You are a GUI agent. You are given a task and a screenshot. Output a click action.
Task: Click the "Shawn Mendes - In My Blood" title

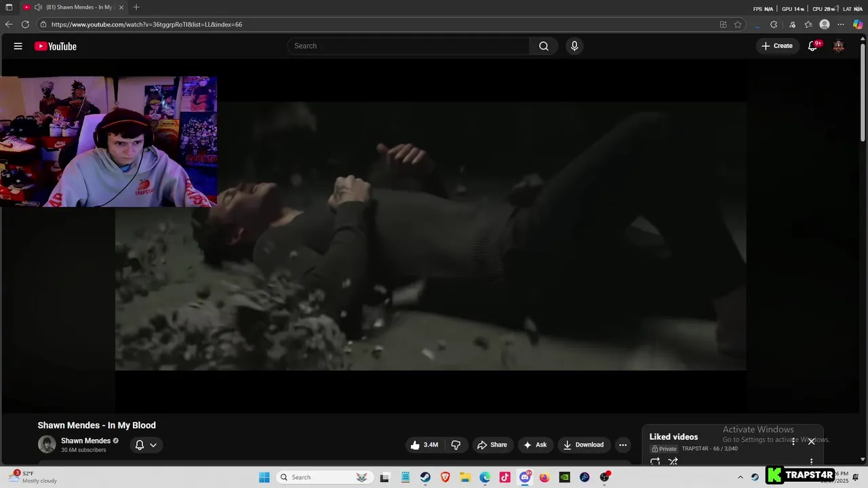point(97,425)
